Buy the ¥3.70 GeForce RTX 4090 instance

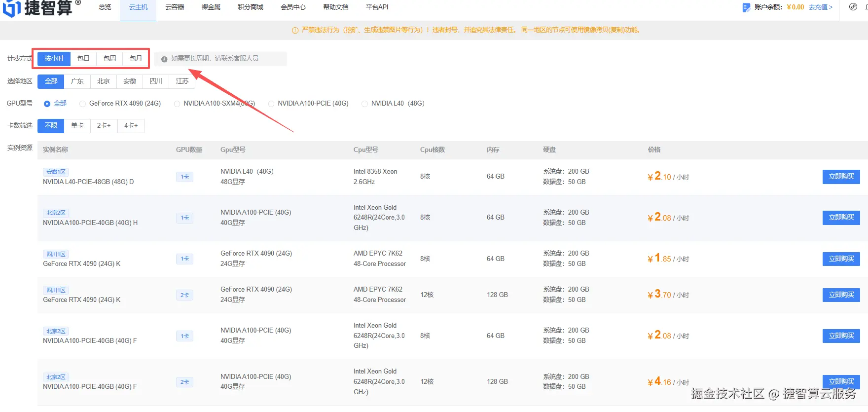click(841, 295)
